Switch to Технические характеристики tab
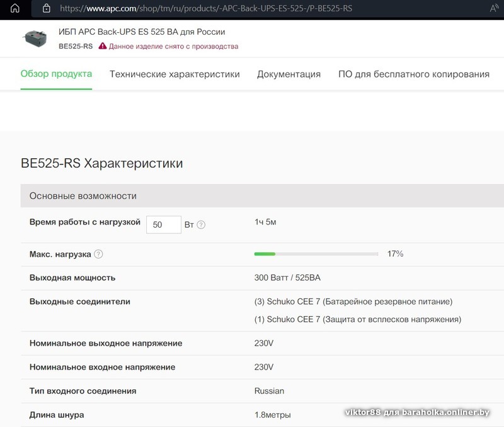 click(x=175, y=74)
